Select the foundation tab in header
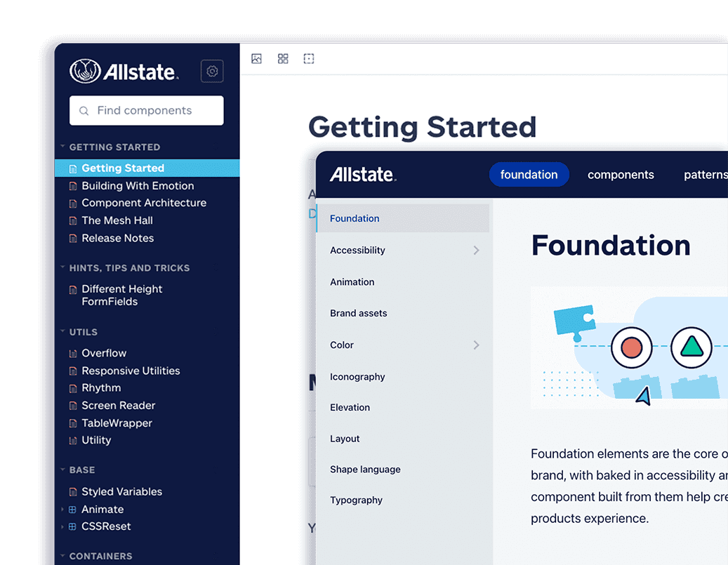 tap(529, 175)
